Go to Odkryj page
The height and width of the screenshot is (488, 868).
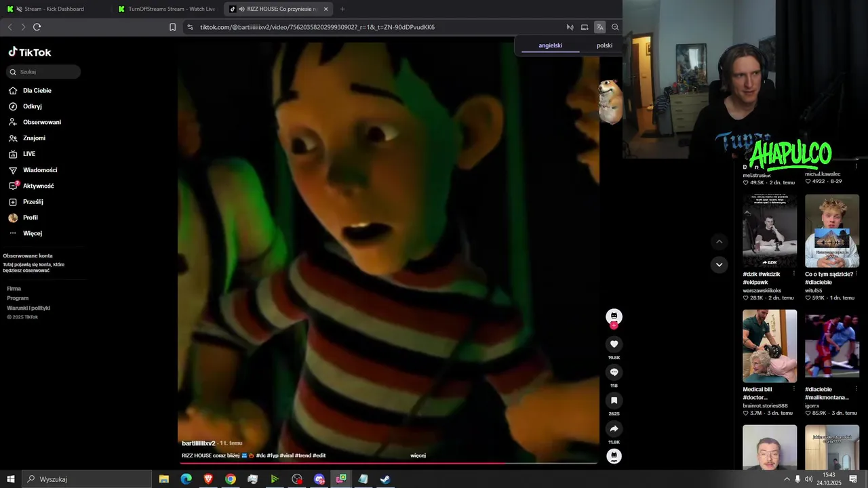point(25,106)
